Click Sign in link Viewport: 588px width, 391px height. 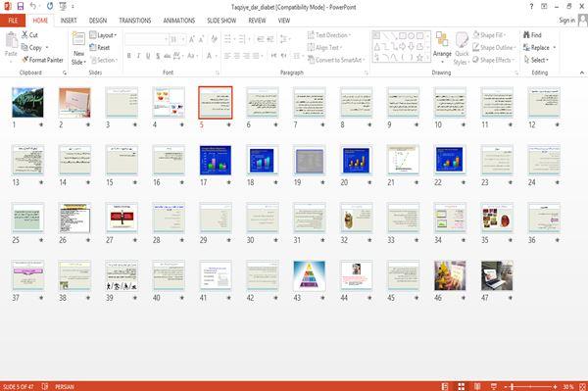[x=566, y=20]
